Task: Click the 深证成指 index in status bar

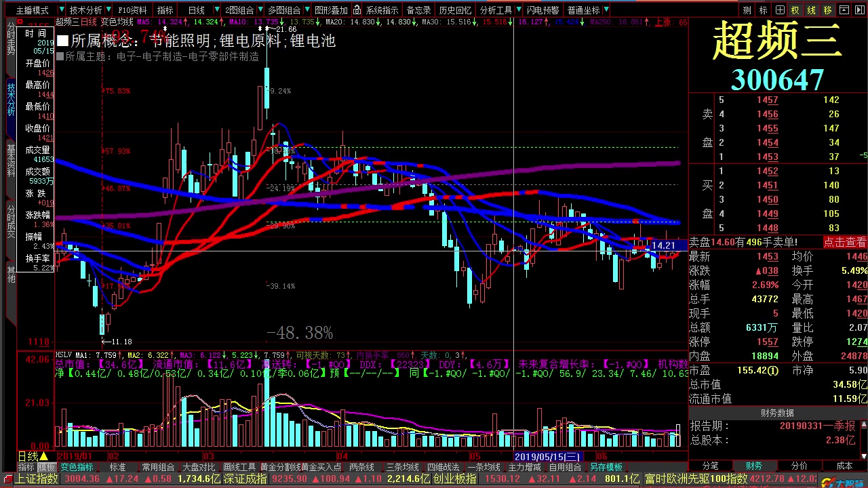Action: 245,479
